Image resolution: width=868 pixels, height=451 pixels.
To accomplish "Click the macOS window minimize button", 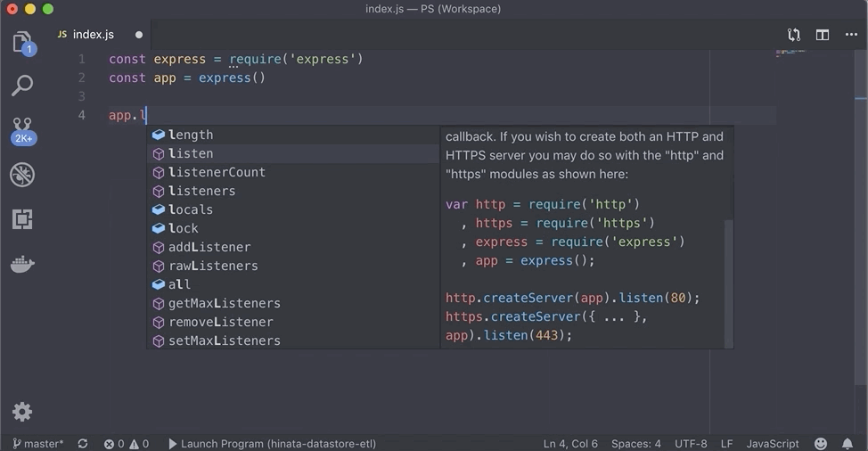I will pyautogui.click(x=30, y=9).
